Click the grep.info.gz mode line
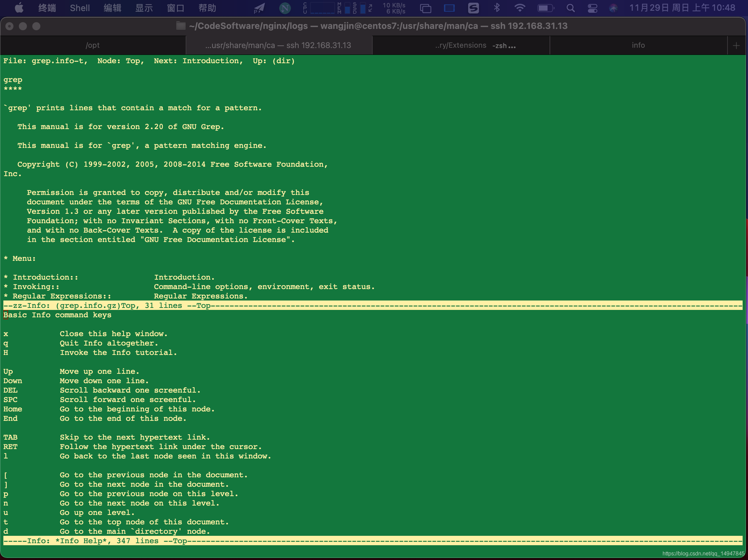This screenshot has height=560, width=748. (373, 306)
